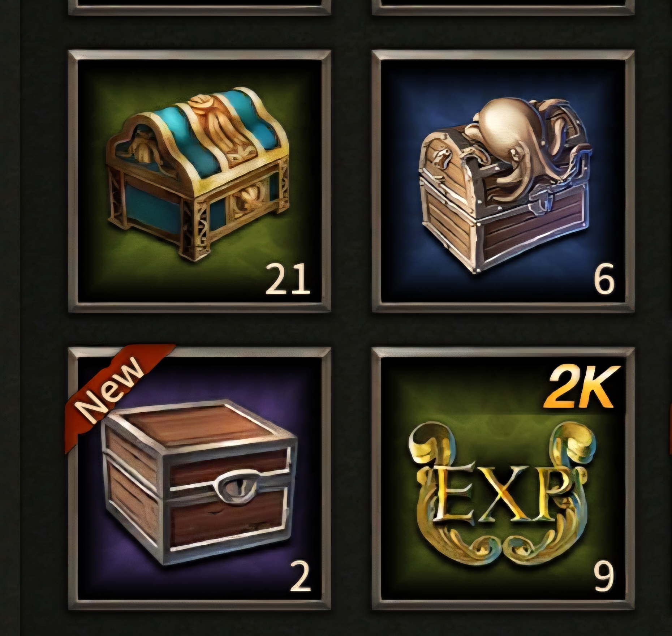Click the quantity 21 on teal chest
Image resolution: width=672 pixels, height=636 pixels.
(x=288, y=279)
